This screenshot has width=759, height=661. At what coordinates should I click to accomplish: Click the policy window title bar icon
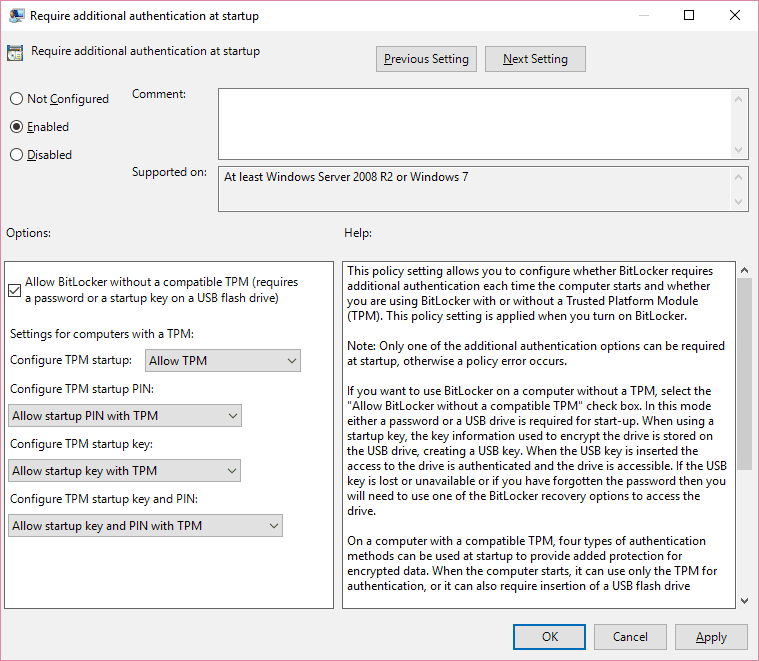[16, 15]
